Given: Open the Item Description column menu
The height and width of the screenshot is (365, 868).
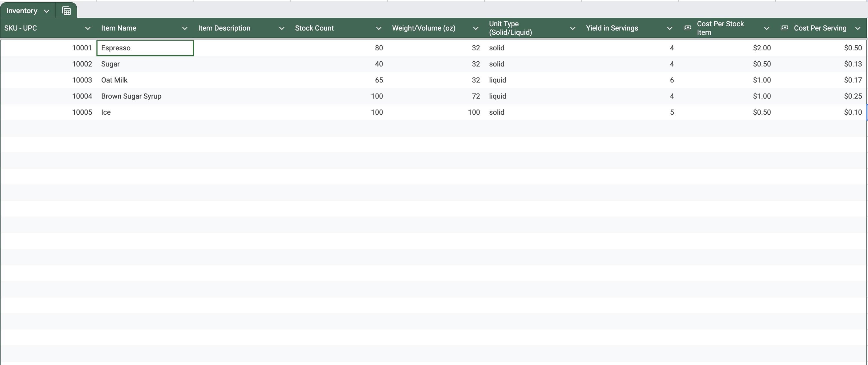Looking at the screenshot, I should coord(282,28).
